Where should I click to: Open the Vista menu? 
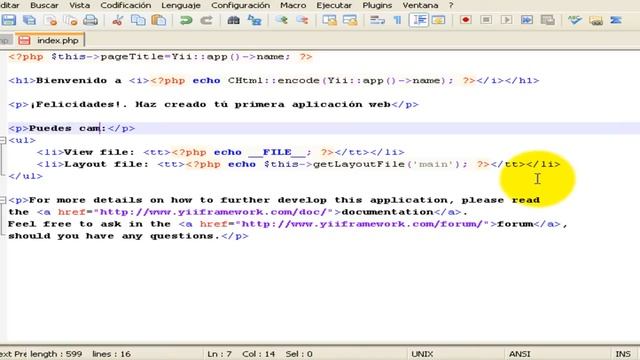79,5
